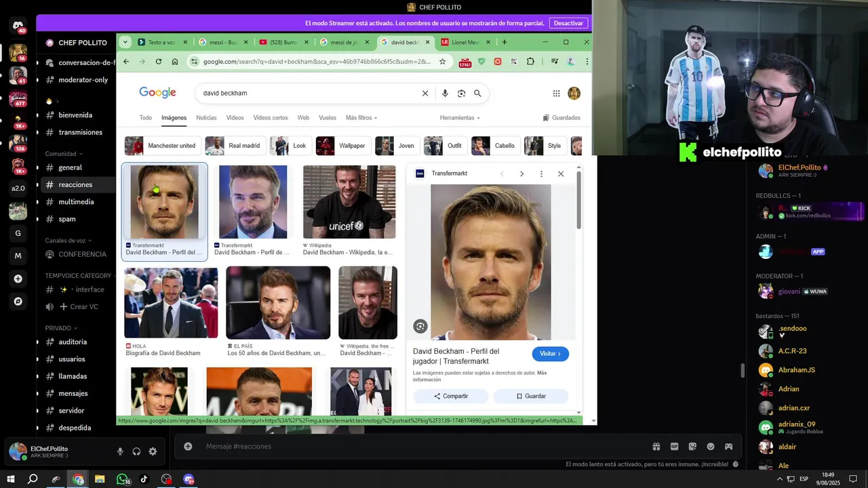Viewport: 868px width, 488px height.
Task: Deafen audio with the headphones icon
Action: [x=136, y=451]
